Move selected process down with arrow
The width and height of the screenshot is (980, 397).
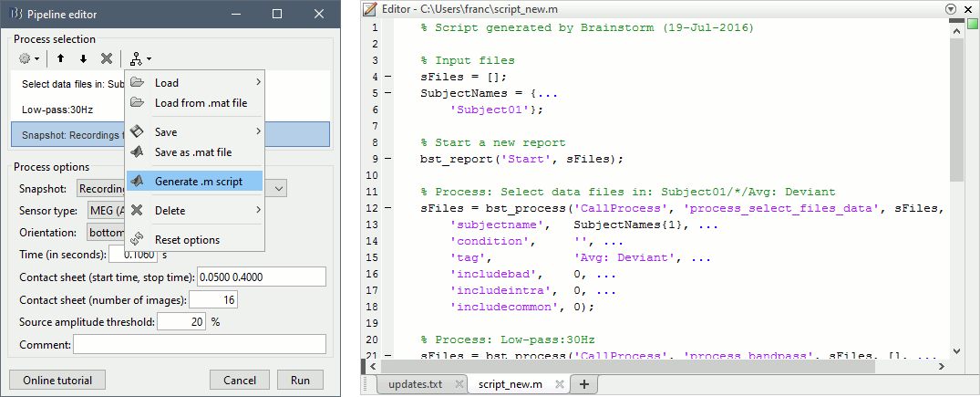point(83,58)
